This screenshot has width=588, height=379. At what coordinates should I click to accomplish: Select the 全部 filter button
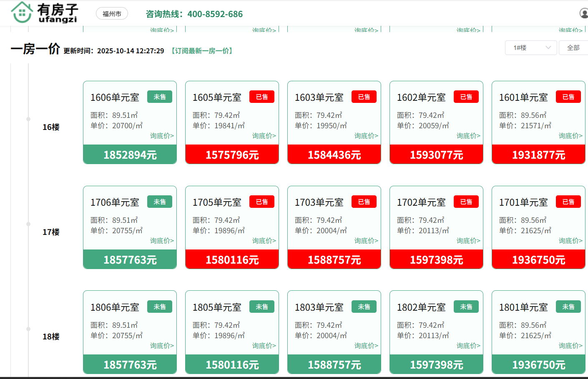[573, 48]
